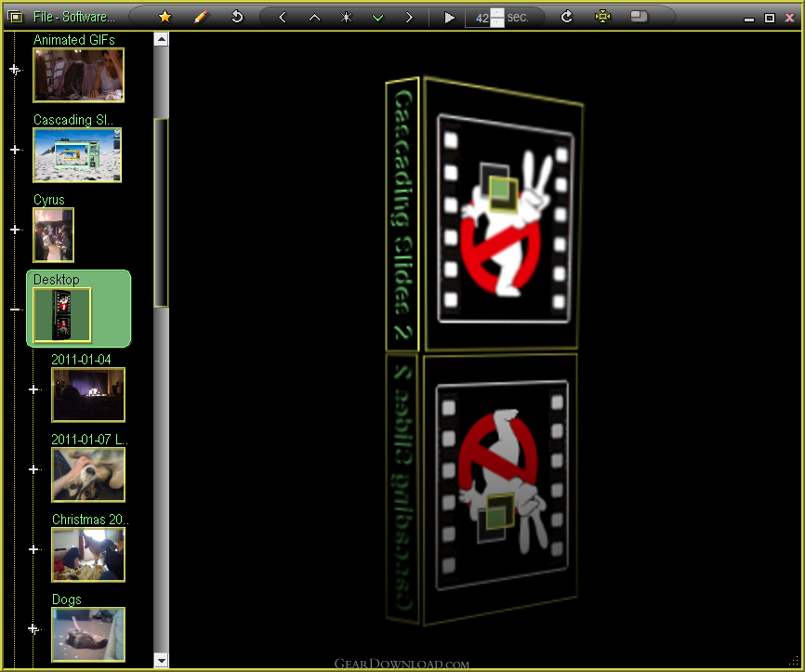Click the folder list scrollbar thumb
The height and width of the screenshot is (672, 805).
(161, 213)
